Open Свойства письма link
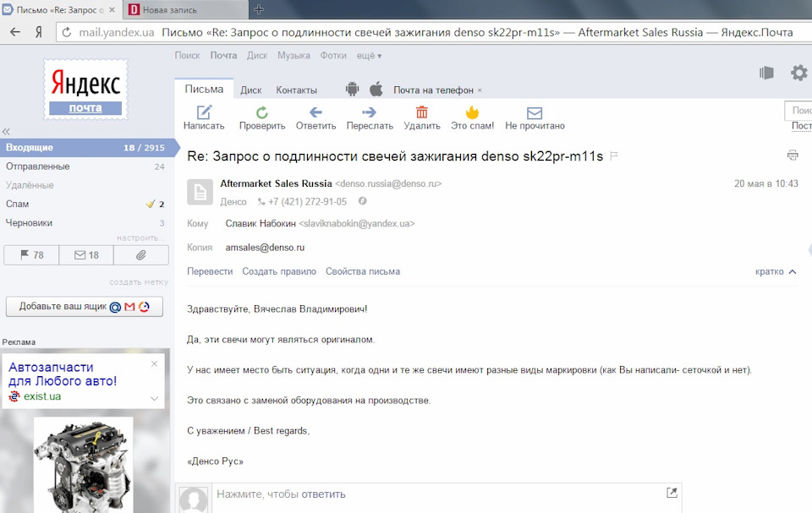The width and height of the screenshot is (812, 513). [363, 271]
